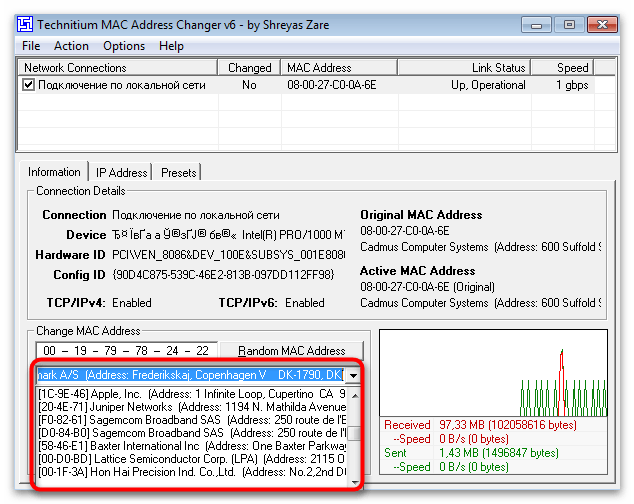Click the Active MAC Address (Original) value
634x504 pixels.
(427, 287)
